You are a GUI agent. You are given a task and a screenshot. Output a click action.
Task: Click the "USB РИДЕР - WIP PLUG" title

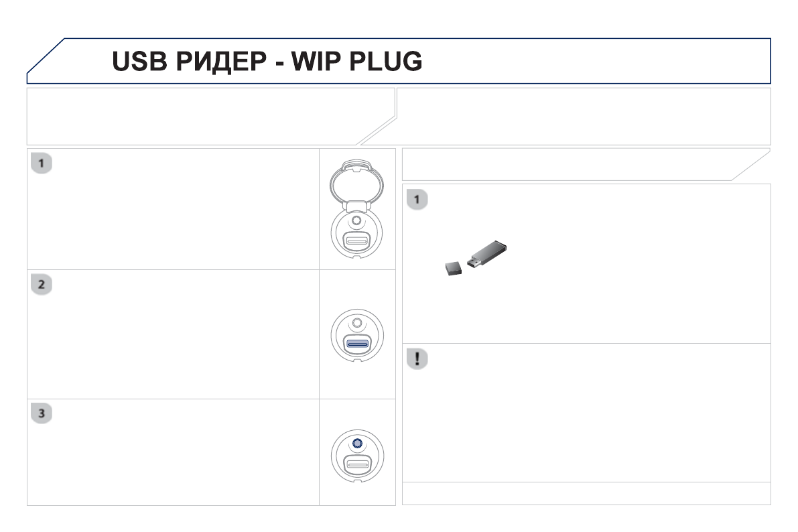267,61
